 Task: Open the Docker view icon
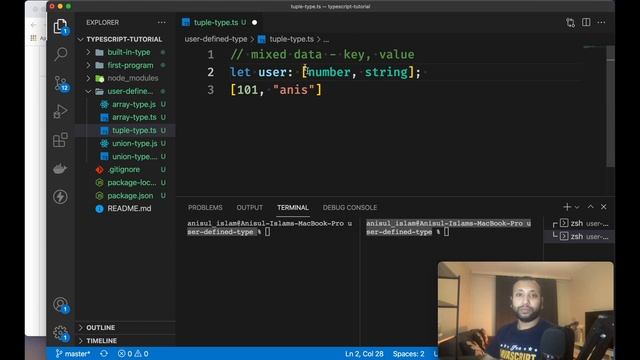(60, 168)
